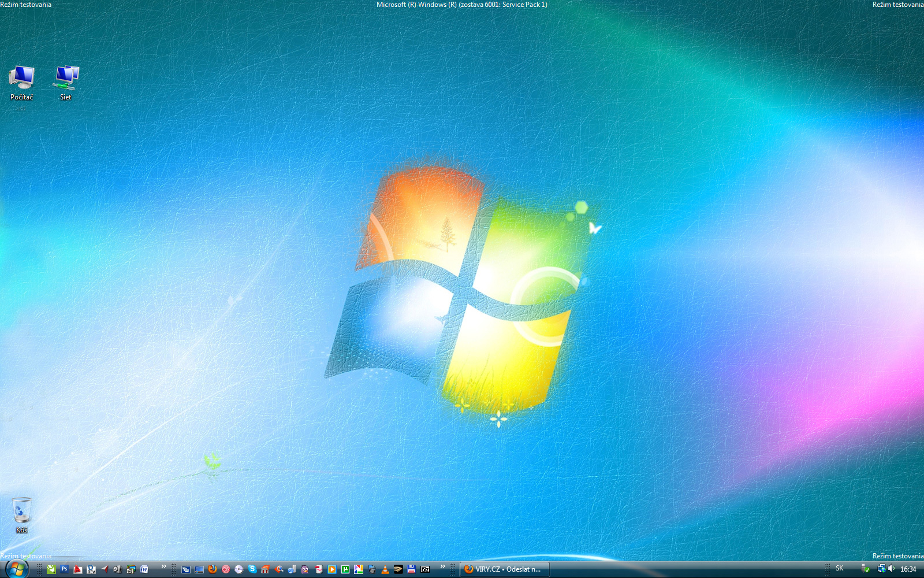The image size is (924, 578).
Task: Open the Windows Start menu orb
Action: pyautogui.click(x=16, y=569)
